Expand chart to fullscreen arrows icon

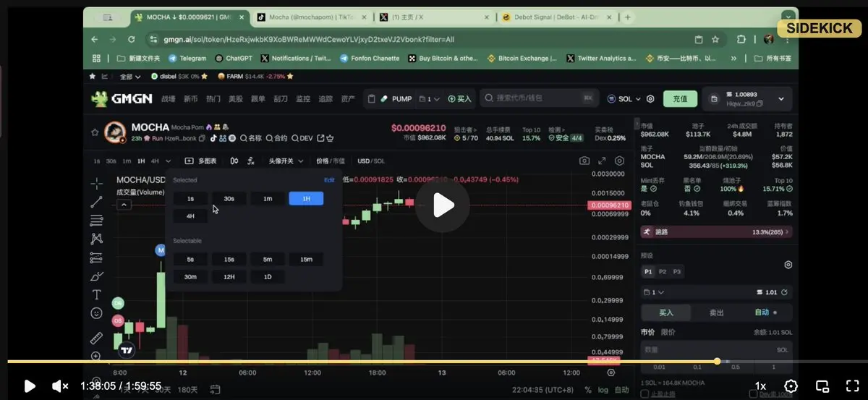tap(601, 161)
